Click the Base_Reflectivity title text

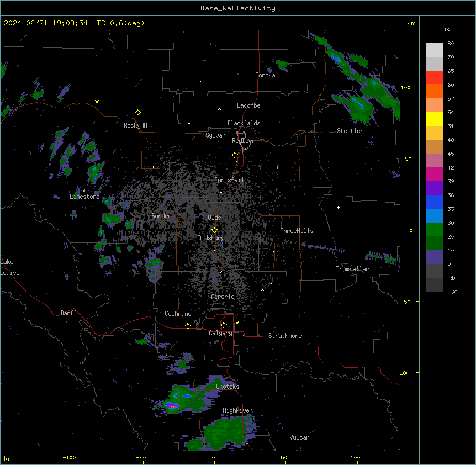pos(238,8)
